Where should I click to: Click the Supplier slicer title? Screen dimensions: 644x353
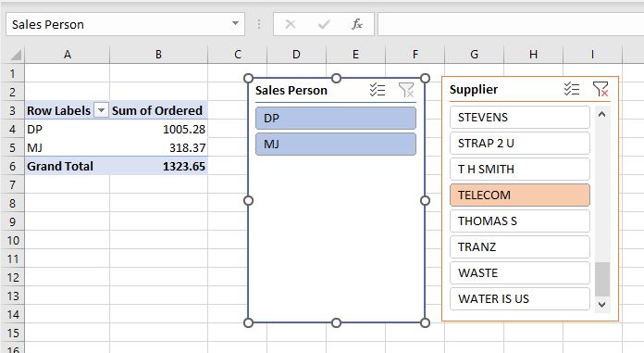pos(474,89)
